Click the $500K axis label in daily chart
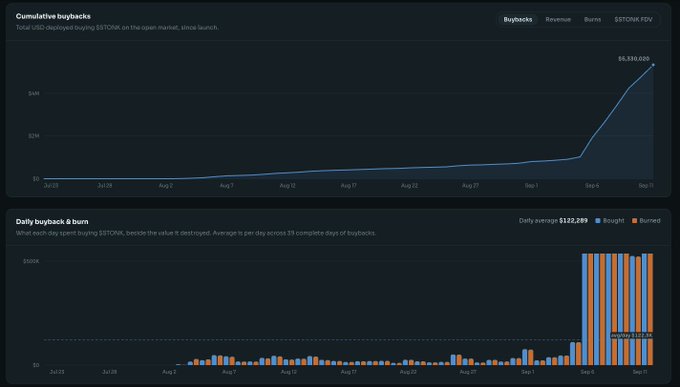 (31, 261)
